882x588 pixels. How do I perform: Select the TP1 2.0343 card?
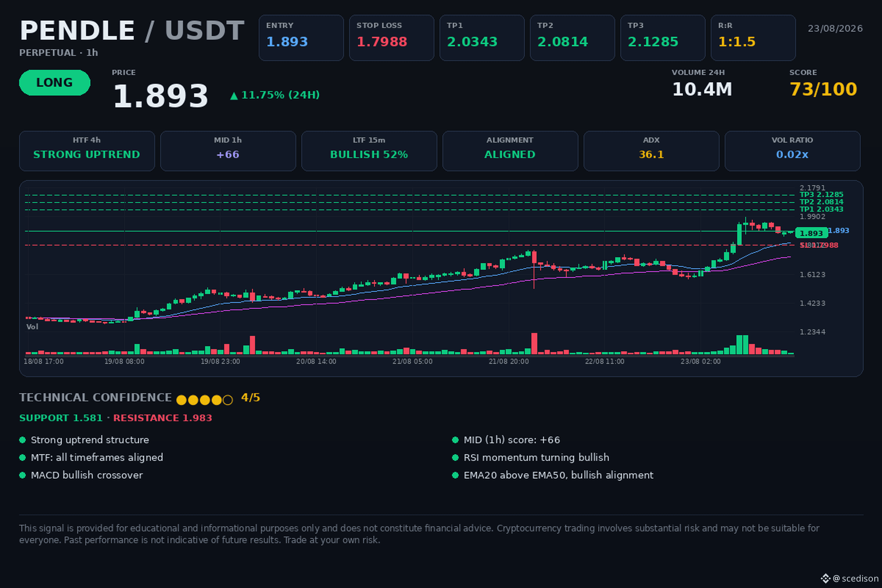[482, 38]
